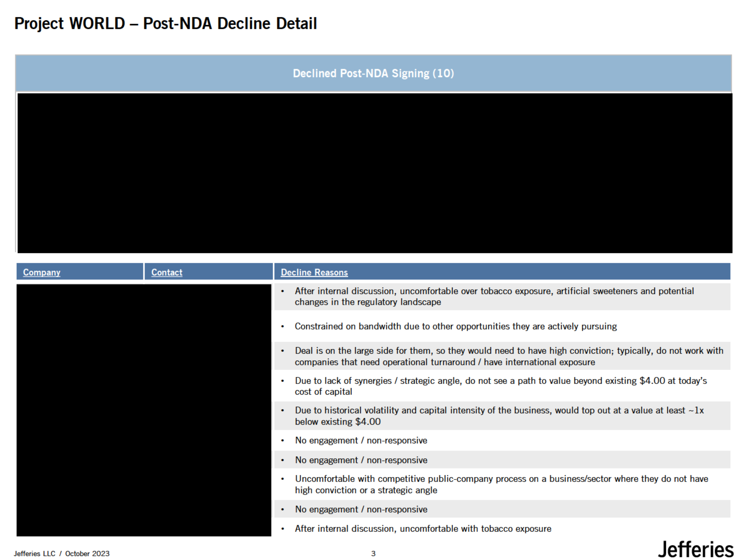Click the page number 3 in footer

[x=373, y=553]
